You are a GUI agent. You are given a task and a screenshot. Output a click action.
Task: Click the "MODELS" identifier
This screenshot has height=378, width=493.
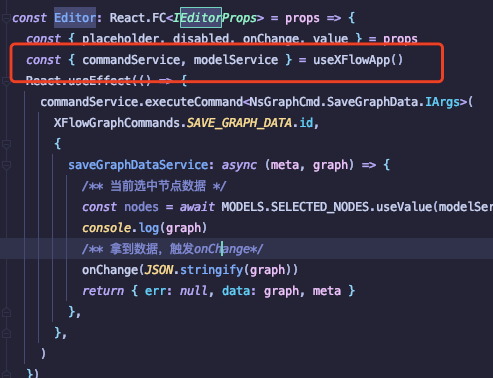point(242,207)
